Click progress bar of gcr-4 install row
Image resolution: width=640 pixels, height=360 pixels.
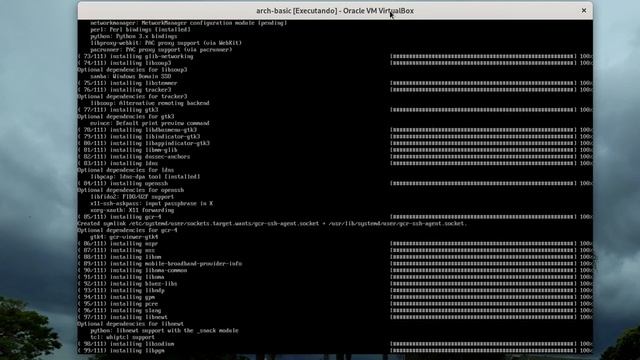tap(483, 217)
